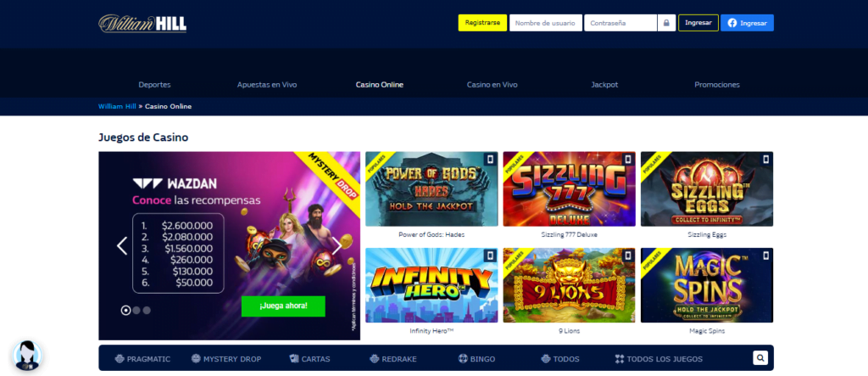
Task: Click the William Hill logo
Action: (x=142, y=23)
